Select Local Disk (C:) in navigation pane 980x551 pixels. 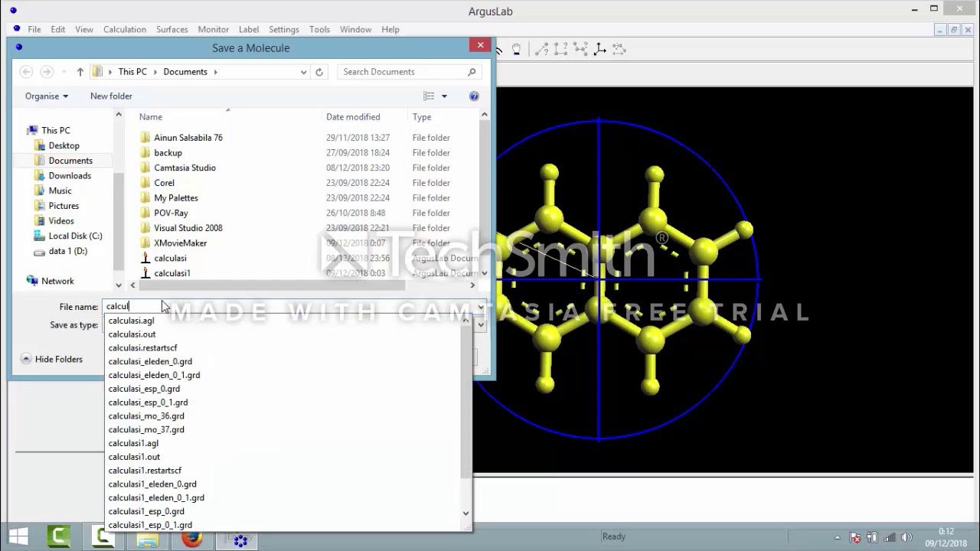coord(75,236)
